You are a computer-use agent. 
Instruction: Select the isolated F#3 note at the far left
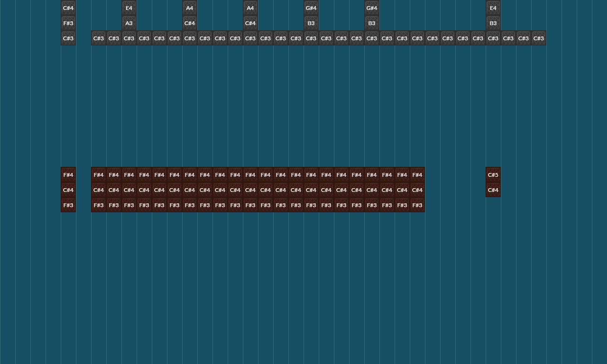[67, 205]
